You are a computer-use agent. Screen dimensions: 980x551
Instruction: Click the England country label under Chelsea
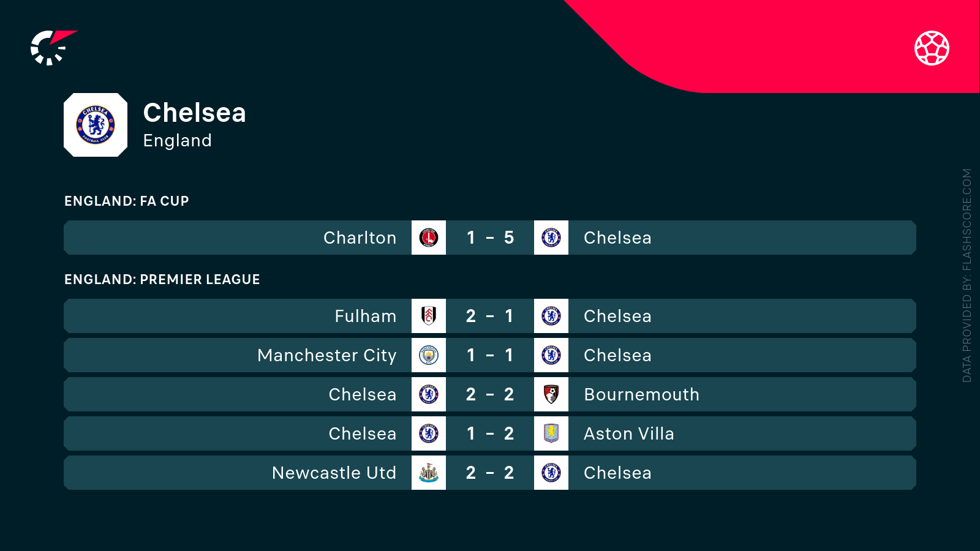click(177, 141)
